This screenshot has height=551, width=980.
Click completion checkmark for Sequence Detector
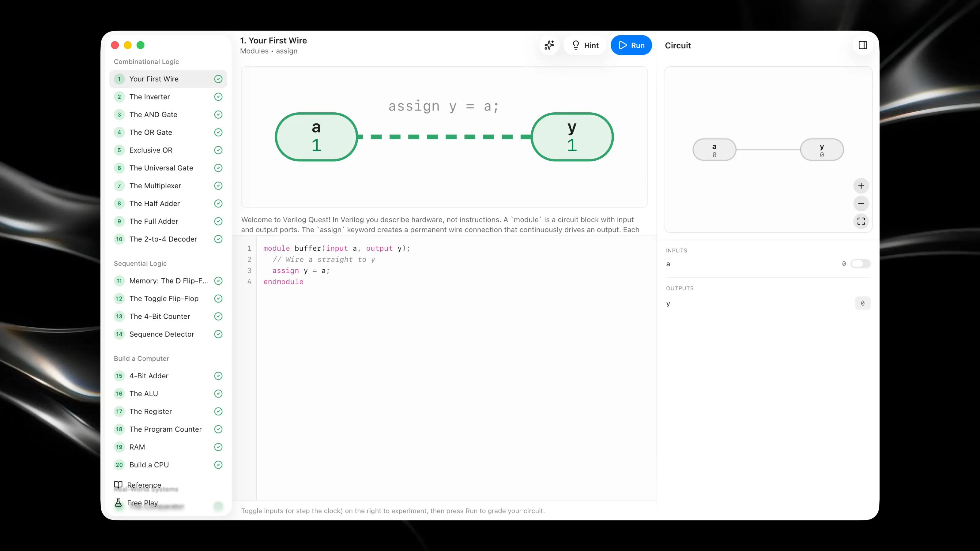pos(218,334)
